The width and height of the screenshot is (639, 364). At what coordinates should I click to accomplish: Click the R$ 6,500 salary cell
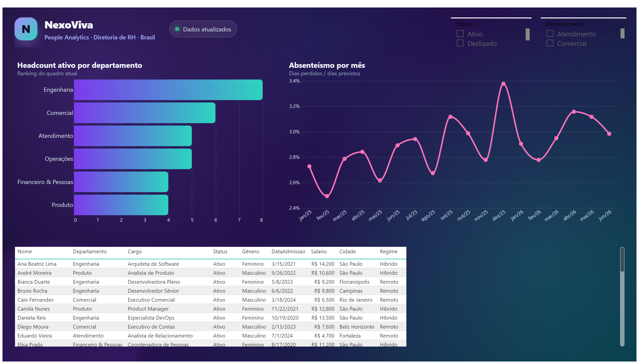pyautogui.click(x=324, y=300)
